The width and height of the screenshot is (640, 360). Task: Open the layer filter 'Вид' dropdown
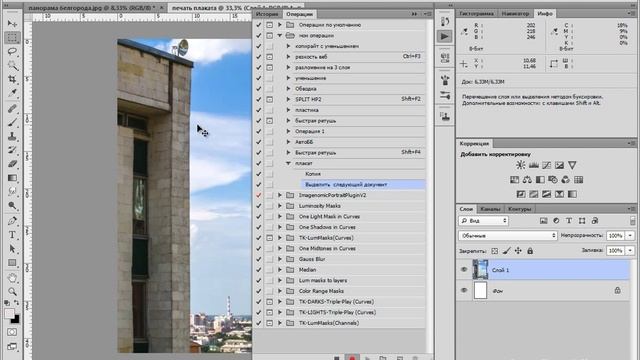pos(483,220)
